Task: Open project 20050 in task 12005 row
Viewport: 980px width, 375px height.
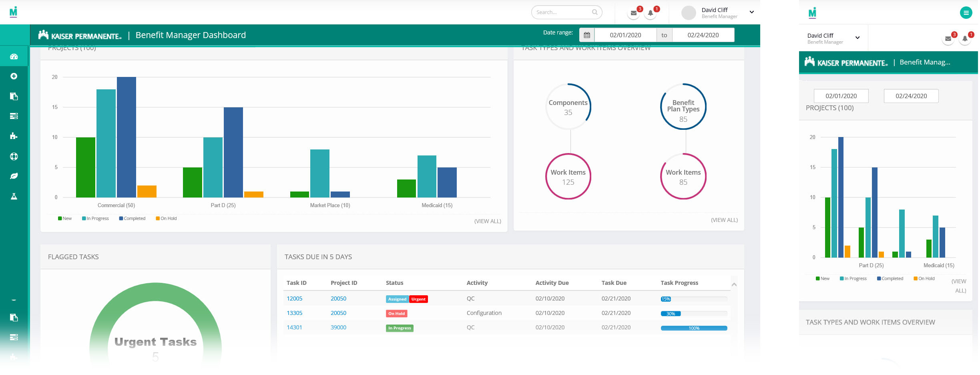Action: (x=338, y=298)
